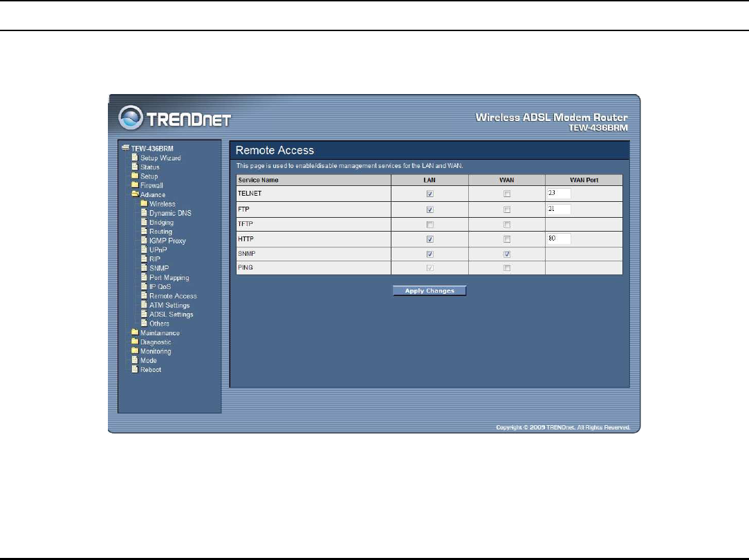Click the Monitoring folder icon
The image size is (749, 560).
point(135,351)
